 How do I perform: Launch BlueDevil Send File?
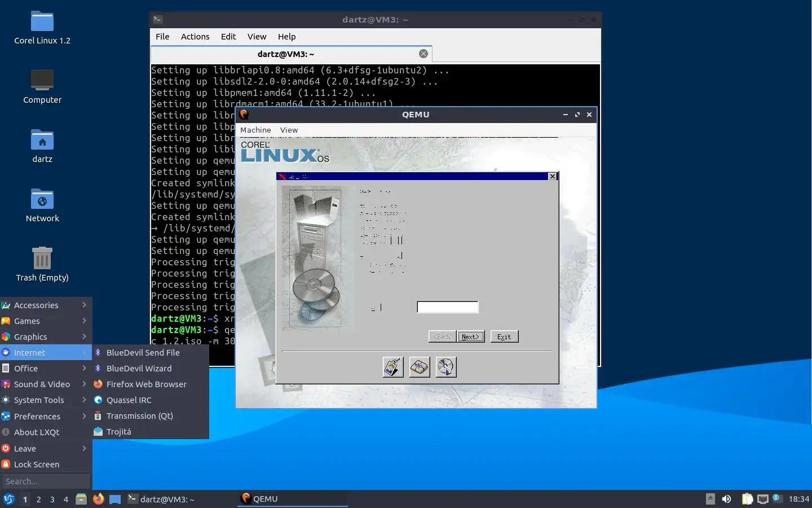(x=151, y=352)
